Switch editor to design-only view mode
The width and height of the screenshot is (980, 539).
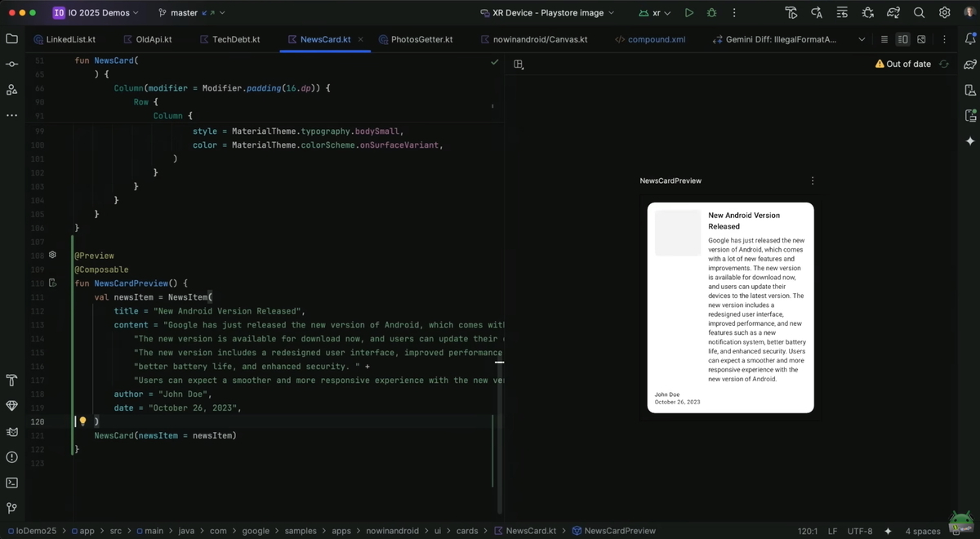click(x=921, y=39)
